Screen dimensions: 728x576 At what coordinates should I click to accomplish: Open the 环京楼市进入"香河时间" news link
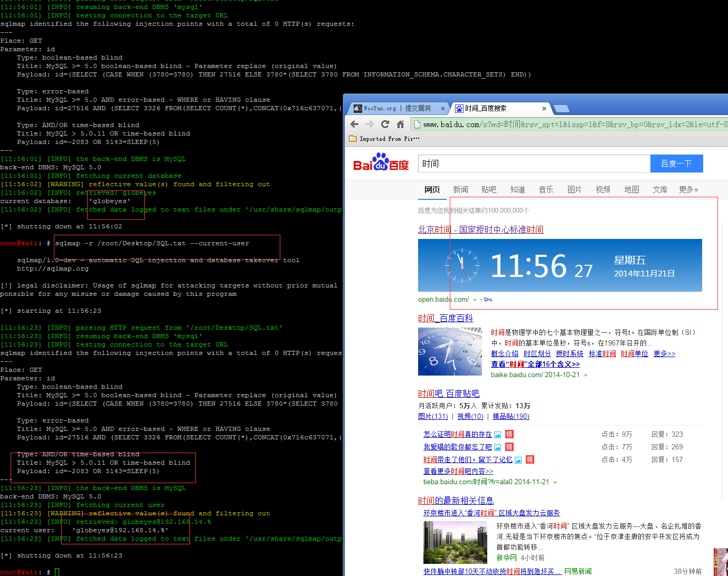click(491, 513)
